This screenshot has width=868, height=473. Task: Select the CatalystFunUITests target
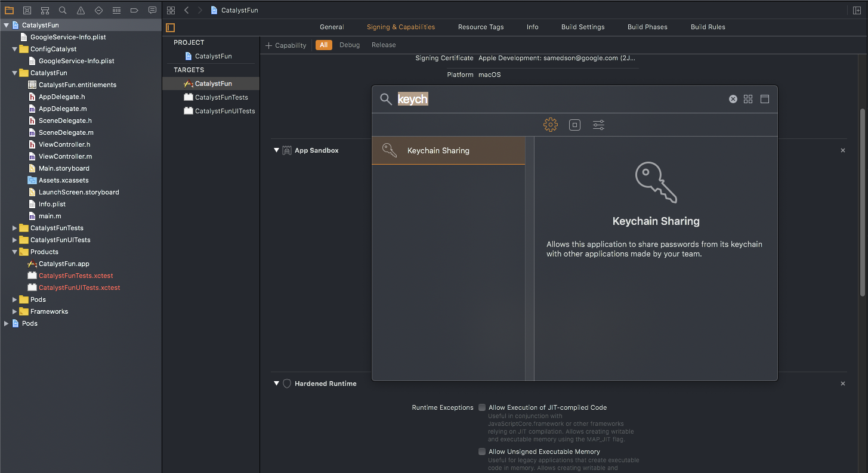pyautogui.click(x=219, y=111)
